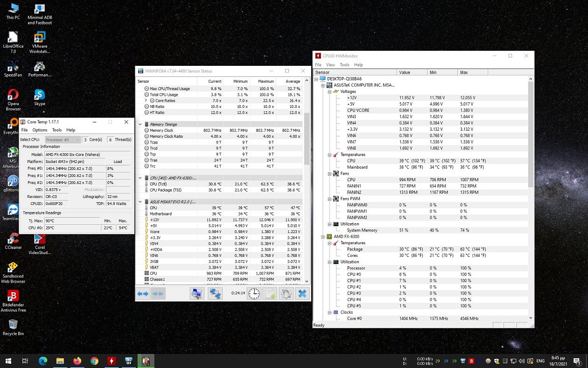Click the HWMonitor red lightning taskbar icon
Screen dimensions: 588x368
[112, 361]
